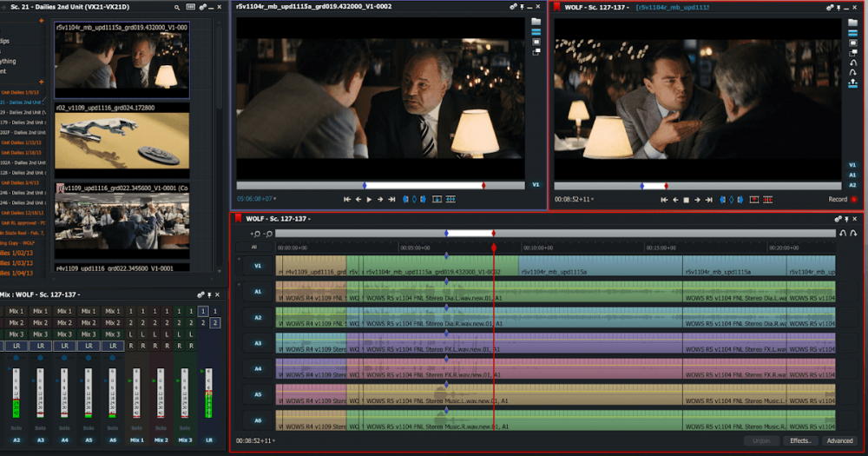The height and width of the screenshot is (456, 868).
Task: Mark out point in source viewer
Action: tap(424, 199)
